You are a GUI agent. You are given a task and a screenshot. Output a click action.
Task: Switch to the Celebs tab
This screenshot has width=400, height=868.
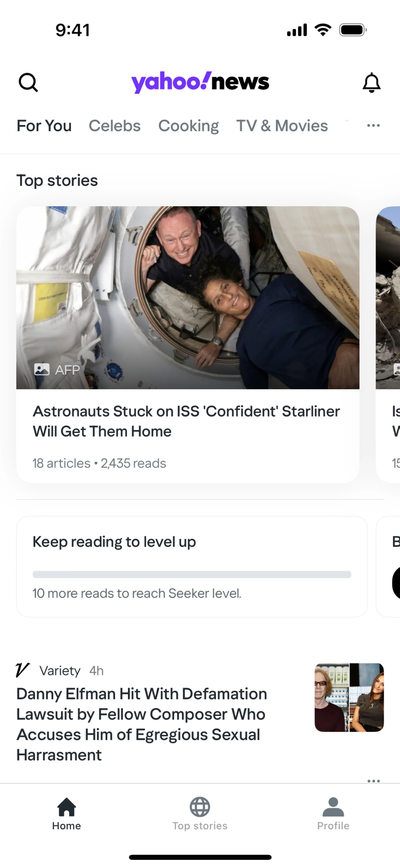pyautogui.click(x=115, y=126)
